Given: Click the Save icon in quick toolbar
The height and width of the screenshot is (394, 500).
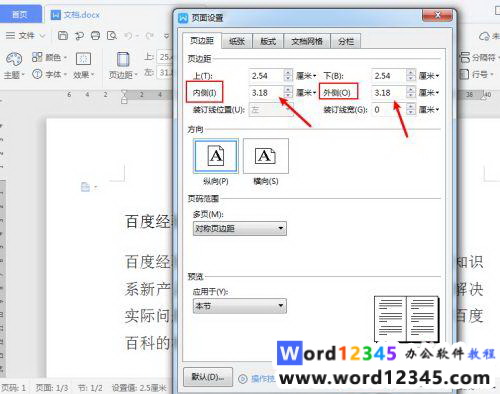Looking at the screenshot, I should [x=63, y=35].
